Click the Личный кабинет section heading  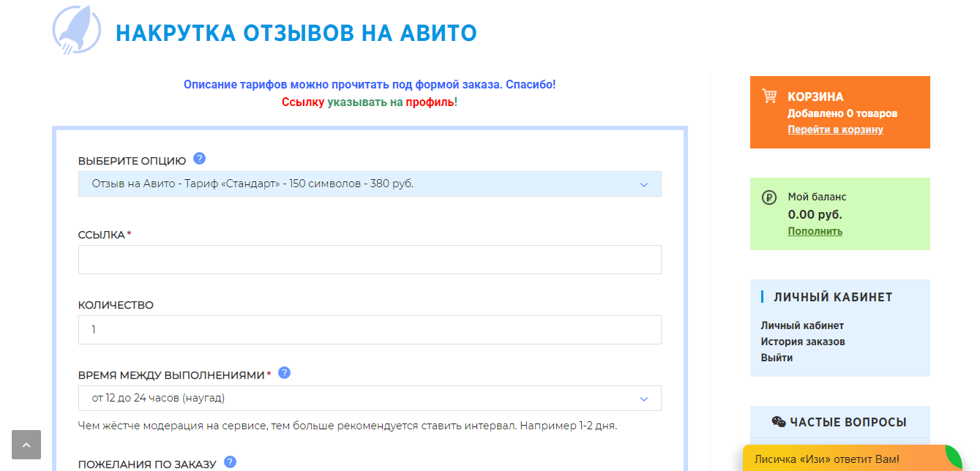833,297
